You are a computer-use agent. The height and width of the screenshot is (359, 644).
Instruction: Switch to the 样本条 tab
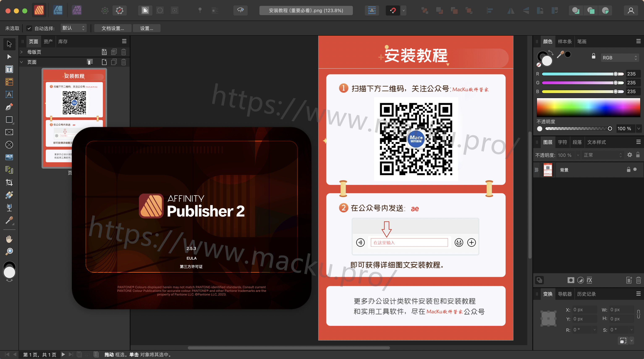click(565, 42)
